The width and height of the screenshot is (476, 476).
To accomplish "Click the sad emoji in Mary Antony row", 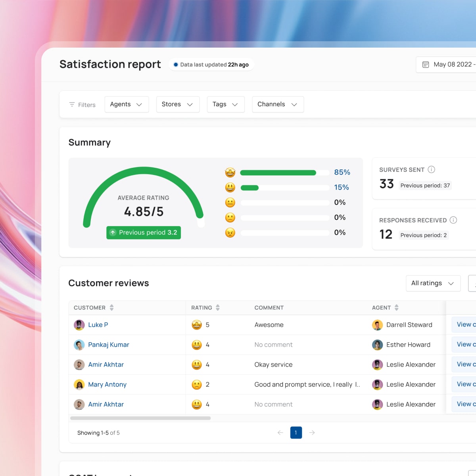I will 197,384.
